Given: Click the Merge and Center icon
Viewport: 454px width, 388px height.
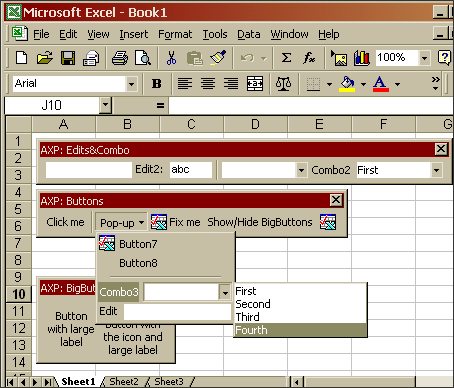Looking at the screenshot, I should pyautogui.click(x=255, y=83).
